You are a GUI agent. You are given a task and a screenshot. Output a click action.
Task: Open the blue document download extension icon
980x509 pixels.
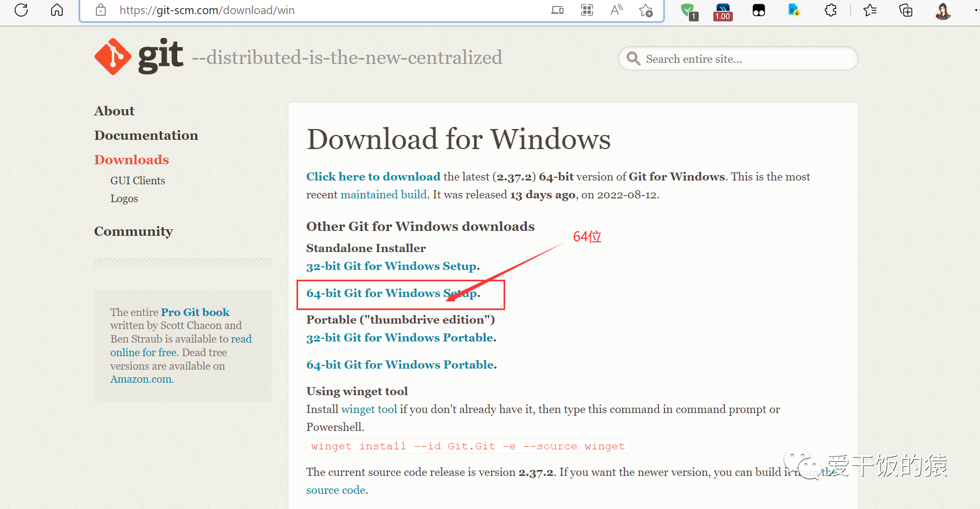[794, 10]
